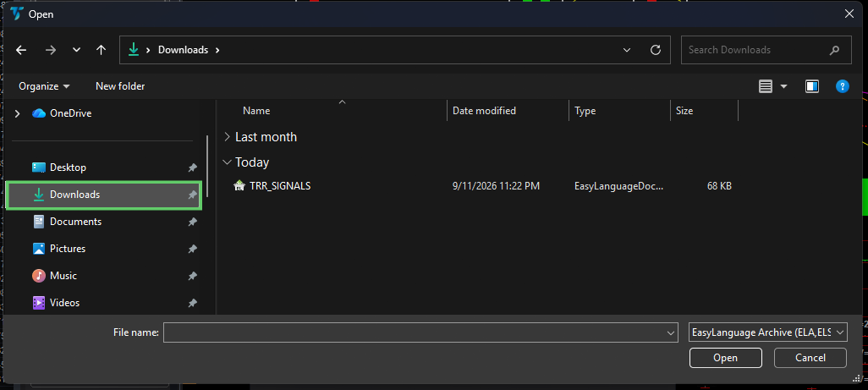Focus the File name input box
Image resolution: width=868 pixels, height=390 pixels.
click(x=420, y=332)
